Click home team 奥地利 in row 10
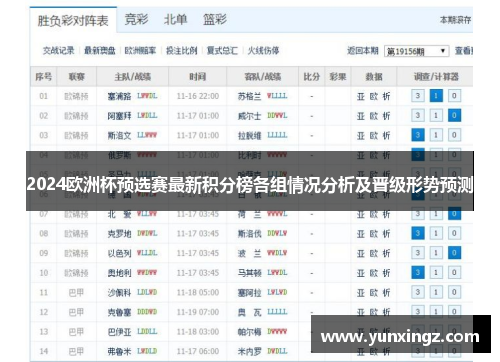 coord(119,273)
